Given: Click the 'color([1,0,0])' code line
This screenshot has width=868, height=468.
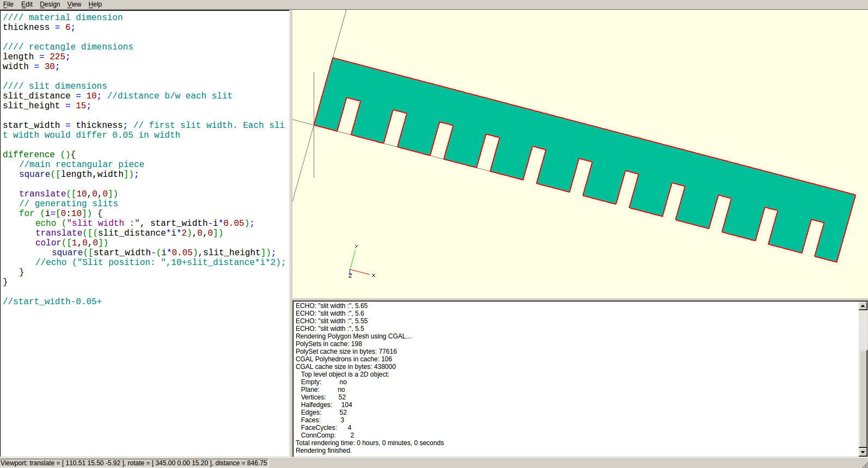Looking at the screenshot, I should point(72,243).
